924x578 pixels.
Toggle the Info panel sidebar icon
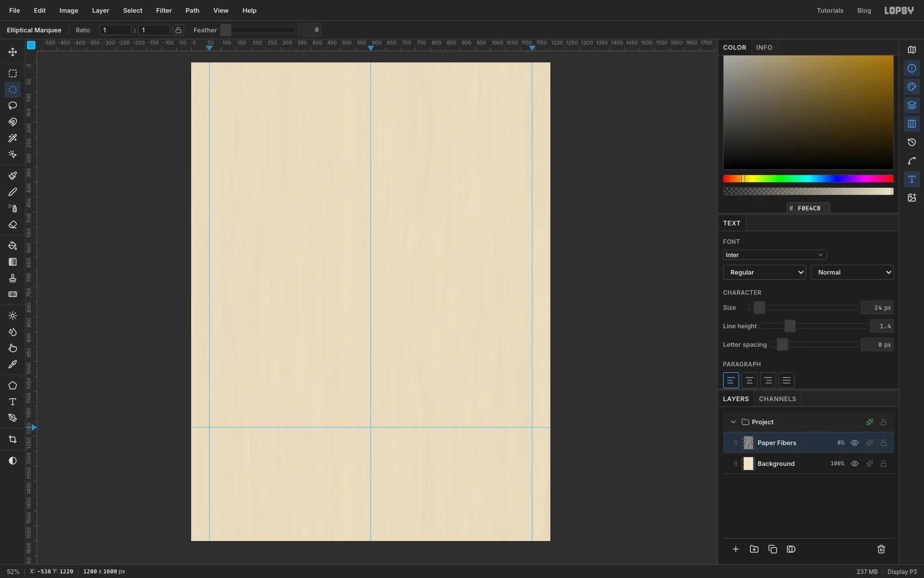point(912,68)
